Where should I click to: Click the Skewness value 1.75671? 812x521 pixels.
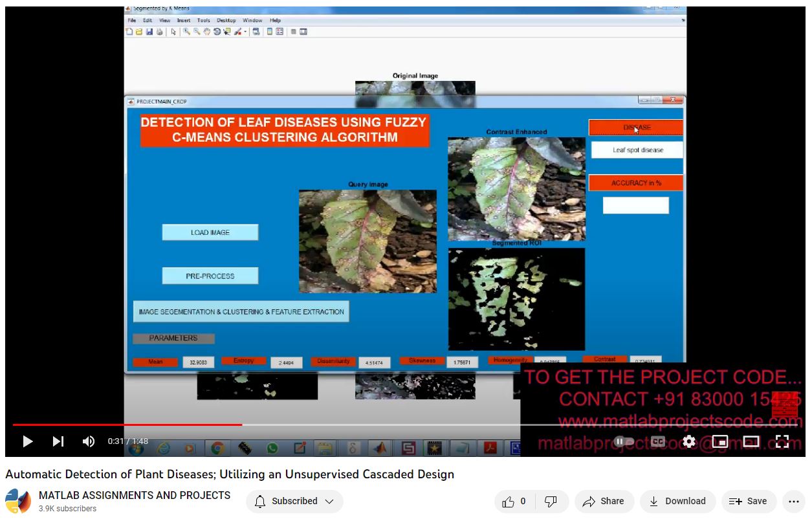(x=462, y=362)
